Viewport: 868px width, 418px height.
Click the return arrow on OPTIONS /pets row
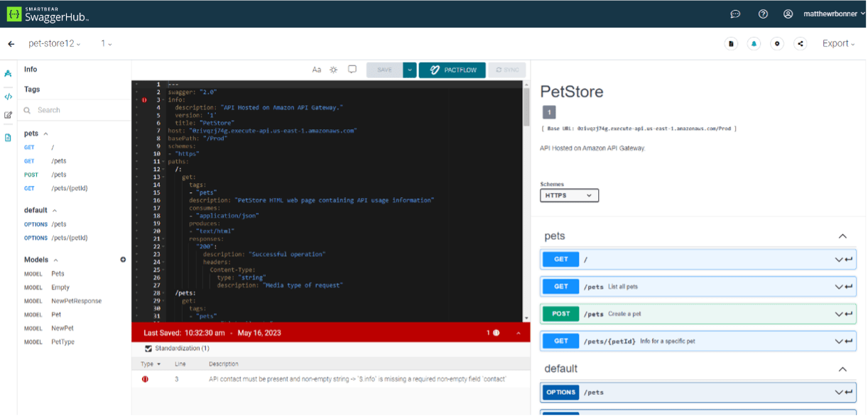click(x=849, y=392)
